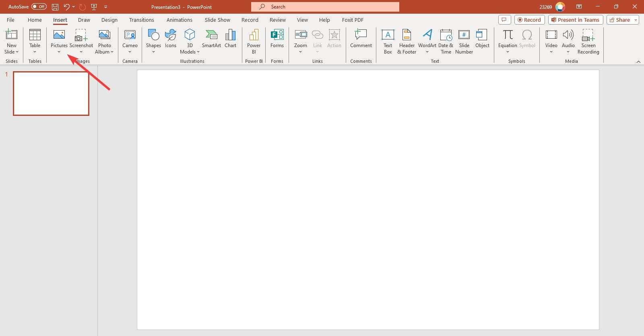Screen dimensions: 644x336
Task: Open the Icons library
Action: click(x=171, y=39)
